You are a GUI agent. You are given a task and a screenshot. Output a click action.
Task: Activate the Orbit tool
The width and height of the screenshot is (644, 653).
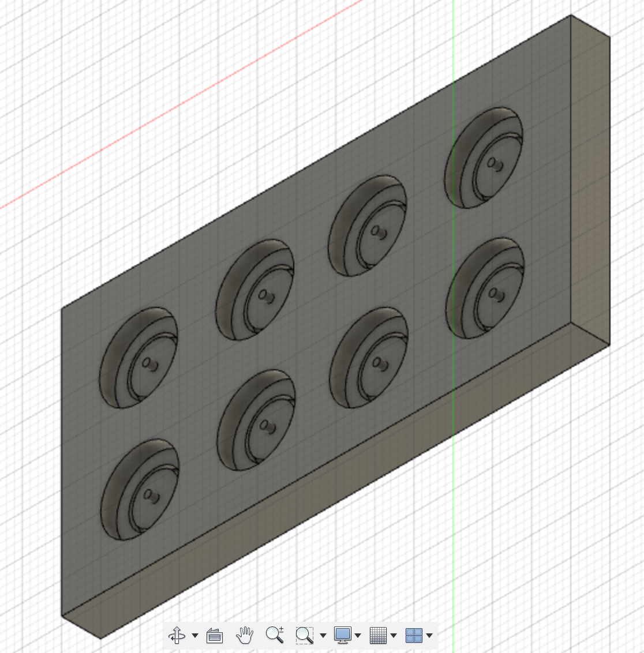point(177,636)
